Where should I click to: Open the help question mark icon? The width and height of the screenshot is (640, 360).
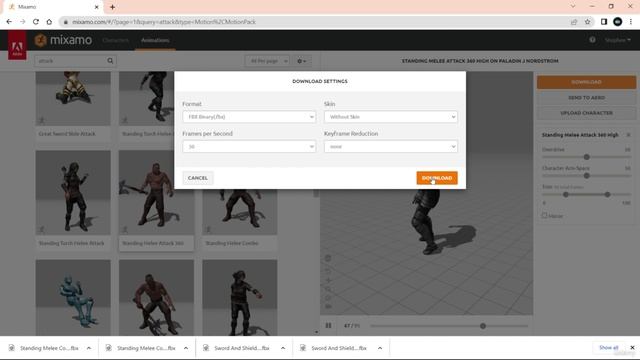point(592,40)
